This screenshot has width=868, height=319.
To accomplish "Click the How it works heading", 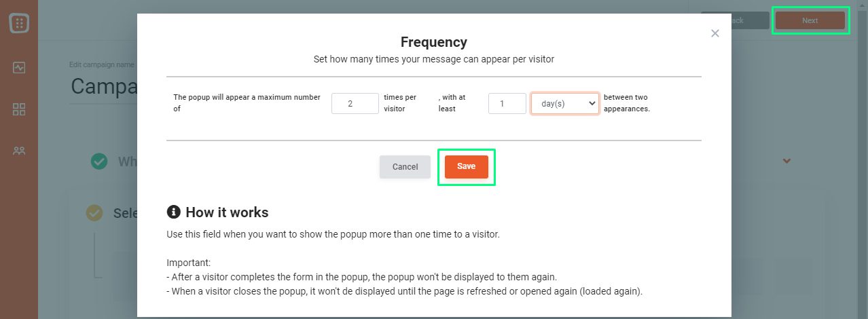I will click(x=227, y=212).
